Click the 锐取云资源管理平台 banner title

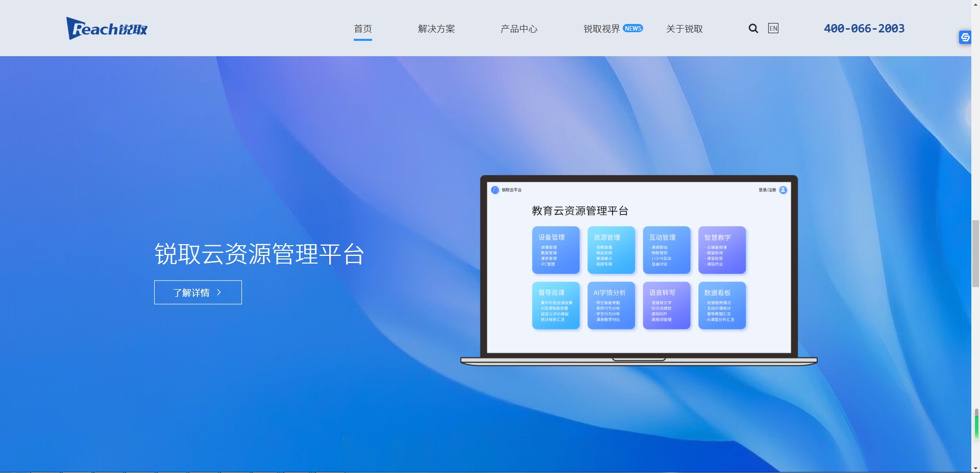[x=259, y=254]
